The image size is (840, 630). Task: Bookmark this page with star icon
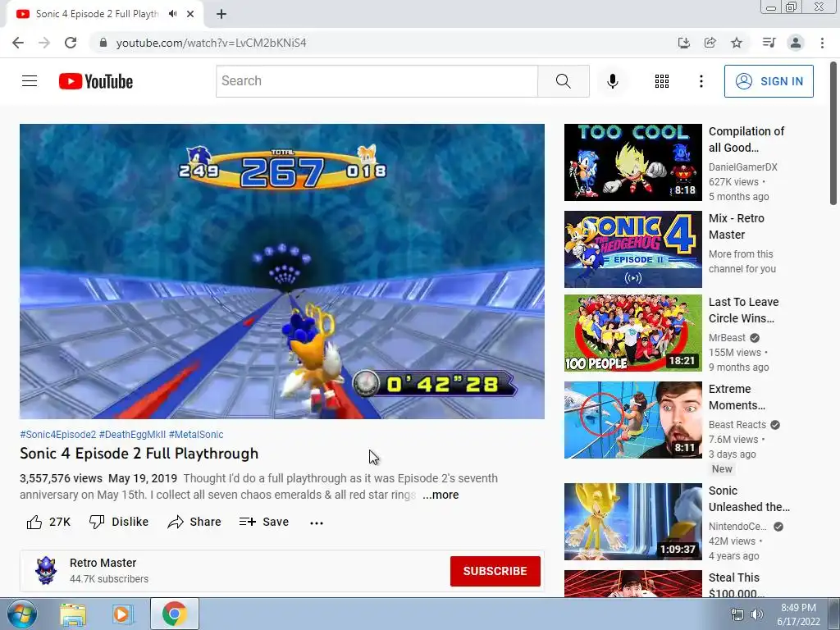(737, 43)
